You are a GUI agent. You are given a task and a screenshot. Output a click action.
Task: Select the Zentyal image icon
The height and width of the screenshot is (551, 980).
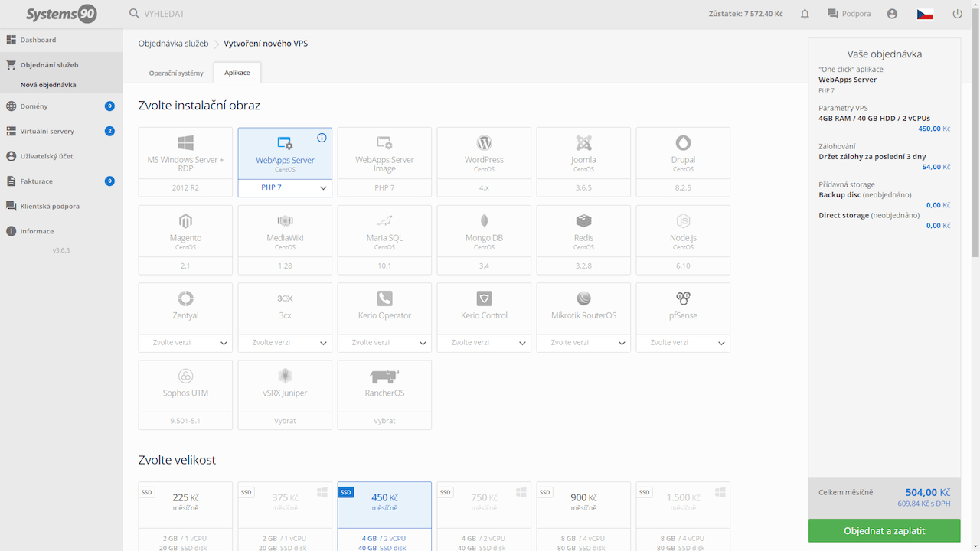click(185, 298)
